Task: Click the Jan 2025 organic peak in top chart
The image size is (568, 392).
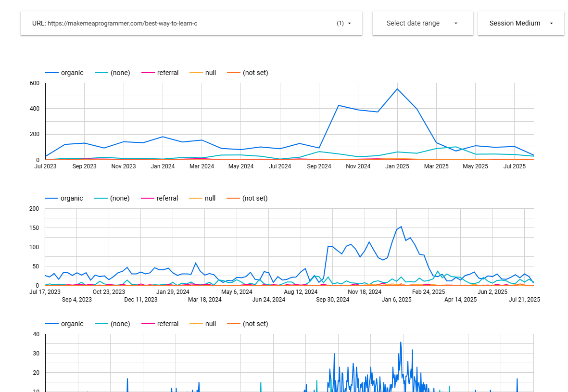Action: coord(397,89)
